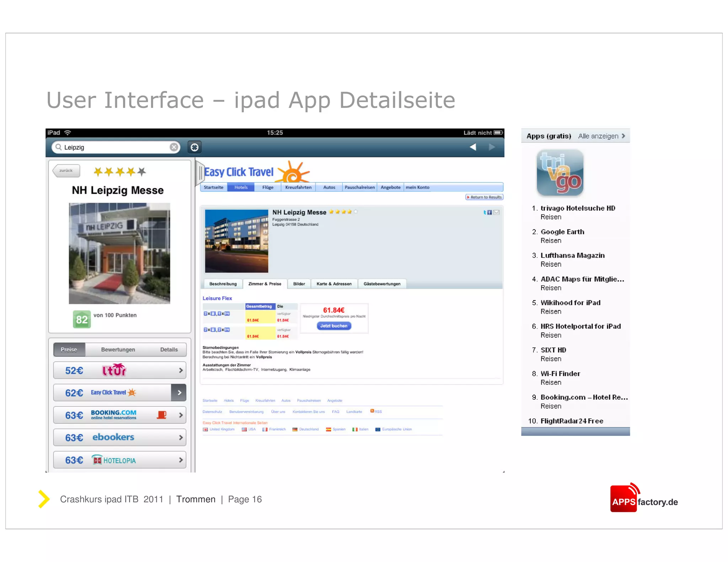Select the Frankreich flag link
The width and height of the screenshot is (728, 562).
274,429
